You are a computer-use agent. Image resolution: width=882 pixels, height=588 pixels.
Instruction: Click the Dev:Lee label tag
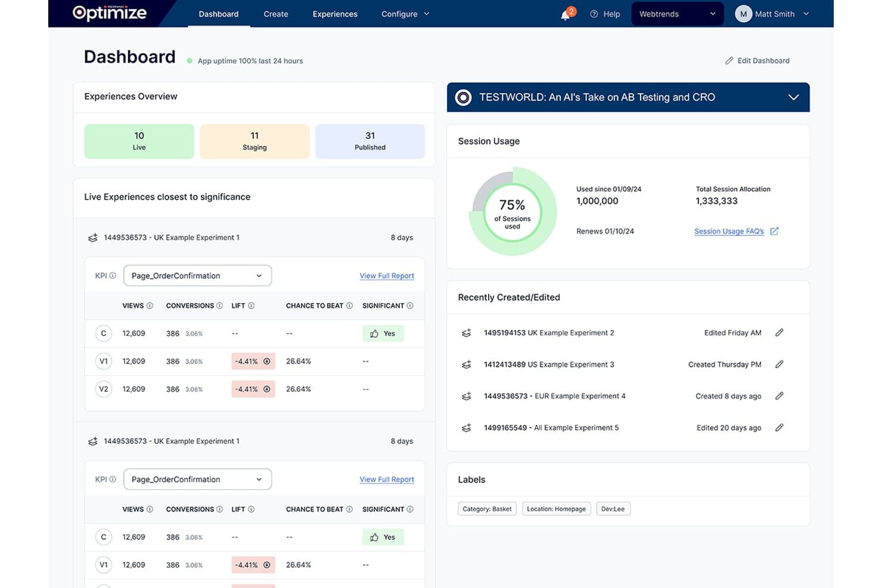tap(613, 509)
